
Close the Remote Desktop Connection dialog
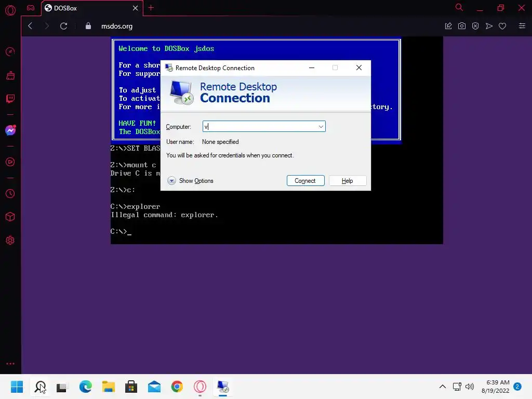358,68
